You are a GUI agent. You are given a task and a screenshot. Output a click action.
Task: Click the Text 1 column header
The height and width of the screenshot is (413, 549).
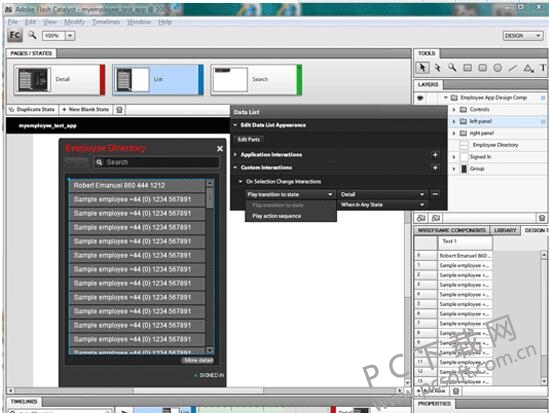[x=465, y=242]
